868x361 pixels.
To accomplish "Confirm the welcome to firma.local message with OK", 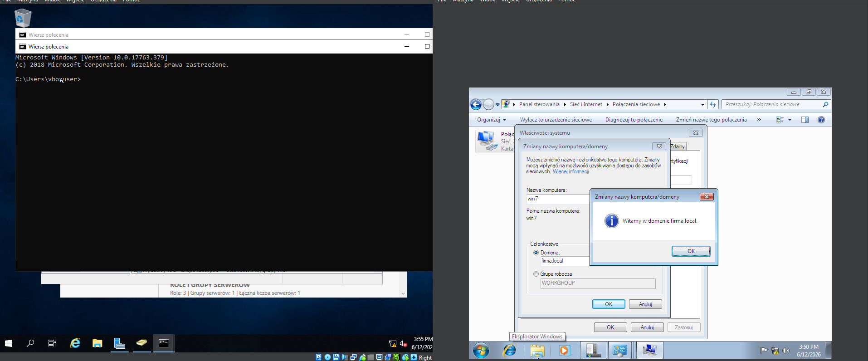I will (x=691, y=251).
